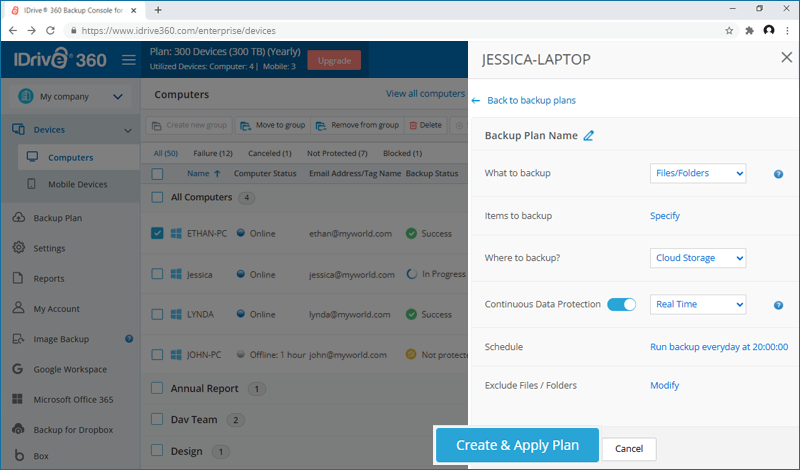Click the Name column sort arrow
Screen dimensions: 800x470
(x=217, y=174)
